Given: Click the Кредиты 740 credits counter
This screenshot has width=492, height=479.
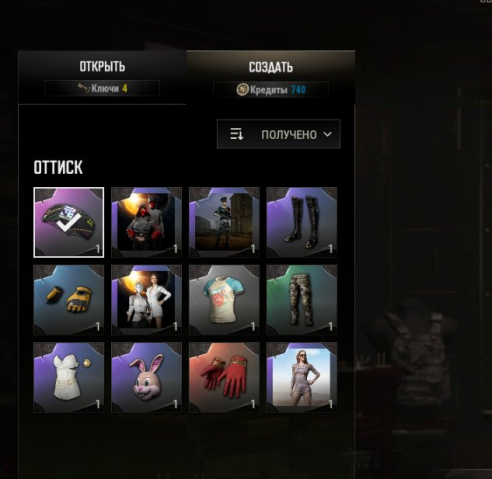Looking at the screenshot, I should [x=271, y=90].
